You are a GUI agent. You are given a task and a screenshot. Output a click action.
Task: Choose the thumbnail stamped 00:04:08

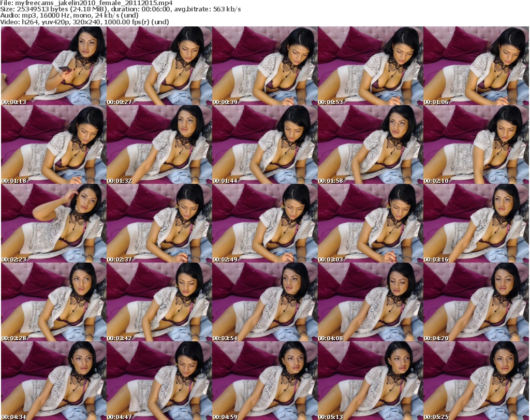[x=370, y=302]
